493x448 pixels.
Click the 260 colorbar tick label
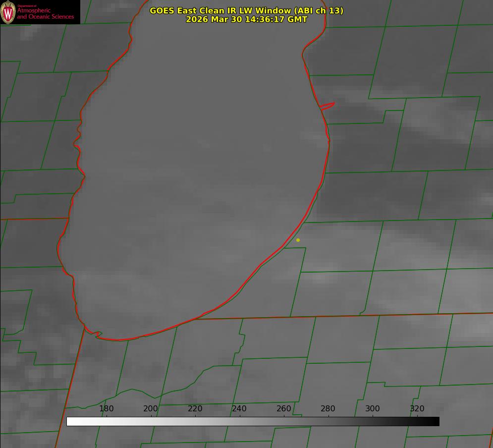tap(284, 409)
